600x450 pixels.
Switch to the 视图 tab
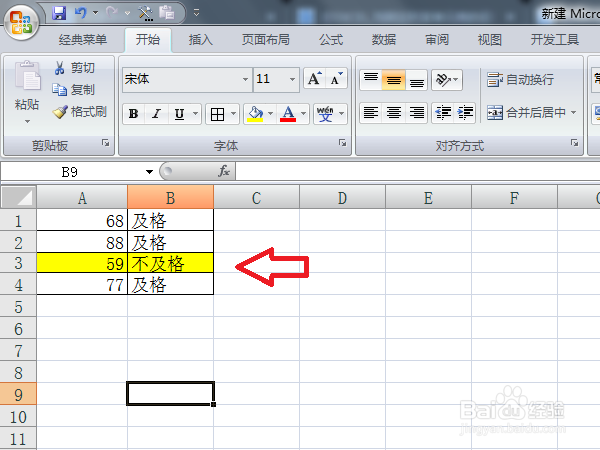pos(489,39)
